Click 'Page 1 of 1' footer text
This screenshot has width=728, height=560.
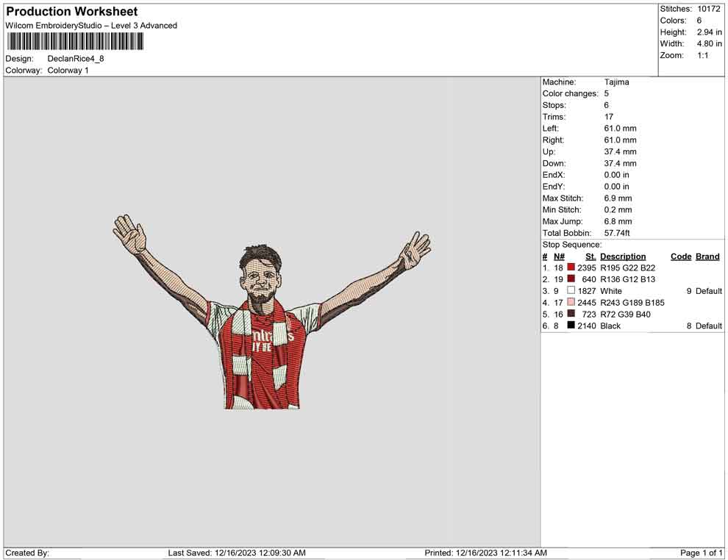pyautogui.click(x=701, y=553)
